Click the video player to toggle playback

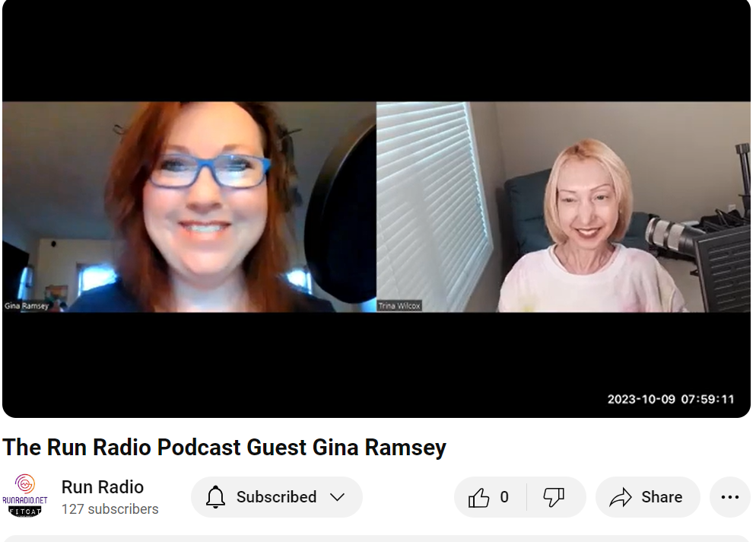click(376, 209)
